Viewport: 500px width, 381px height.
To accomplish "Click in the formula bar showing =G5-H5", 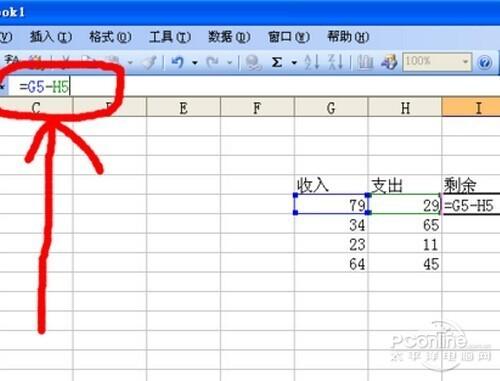I will [253, 87].
